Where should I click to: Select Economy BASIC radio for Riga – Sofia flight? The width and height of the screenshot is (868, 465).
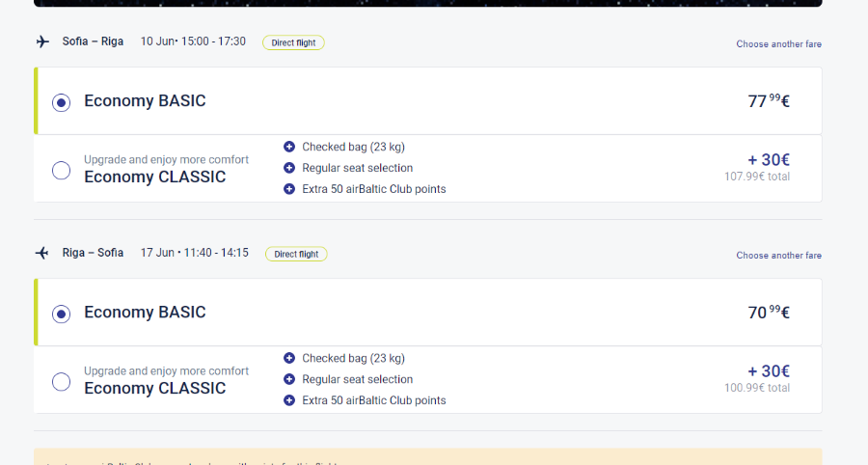62,314
